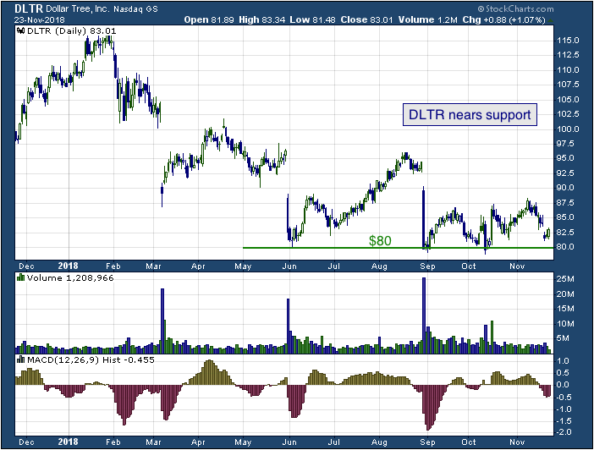This screenshot has height=450, width=594.
Task: Click the 'Jun' label under price chart
Action: tap(289, 266)
